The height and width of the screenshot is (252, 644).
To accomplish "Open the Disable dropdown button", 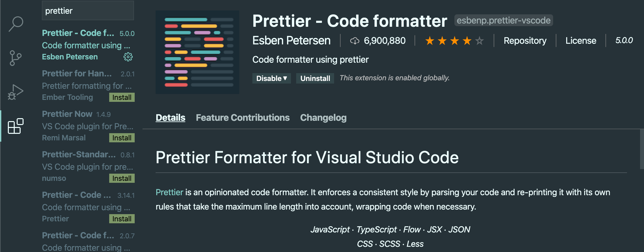I will pos(271,78).
